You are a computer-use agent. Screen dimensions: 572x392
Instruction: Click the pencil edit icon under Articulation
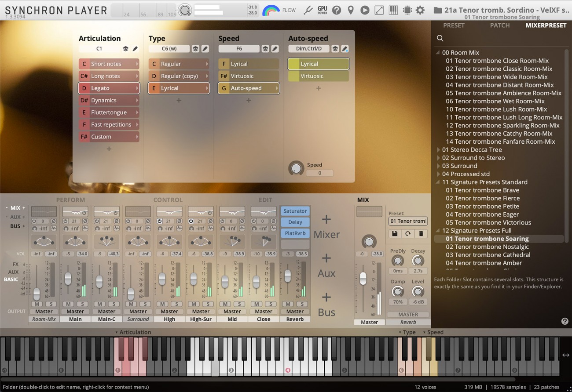pyautogui.click(x=135, y=49)
